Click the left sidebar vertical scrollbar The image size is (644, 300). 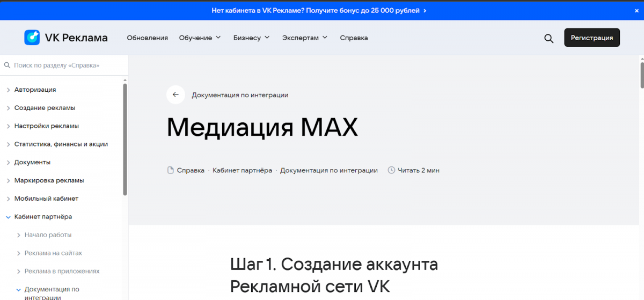click(x=125, y=140)
